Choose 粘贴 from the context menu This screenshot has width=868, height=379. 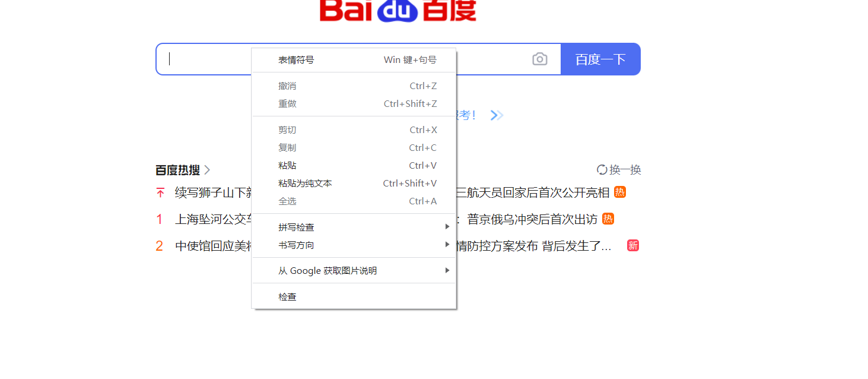pos(354,165)
